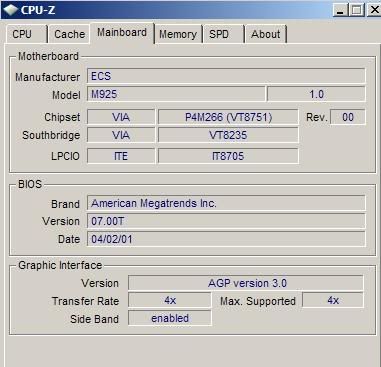The height and width of the screenshot is (367, 381).
Task: Close the CPU-Z window
Action: click(374, 10)
